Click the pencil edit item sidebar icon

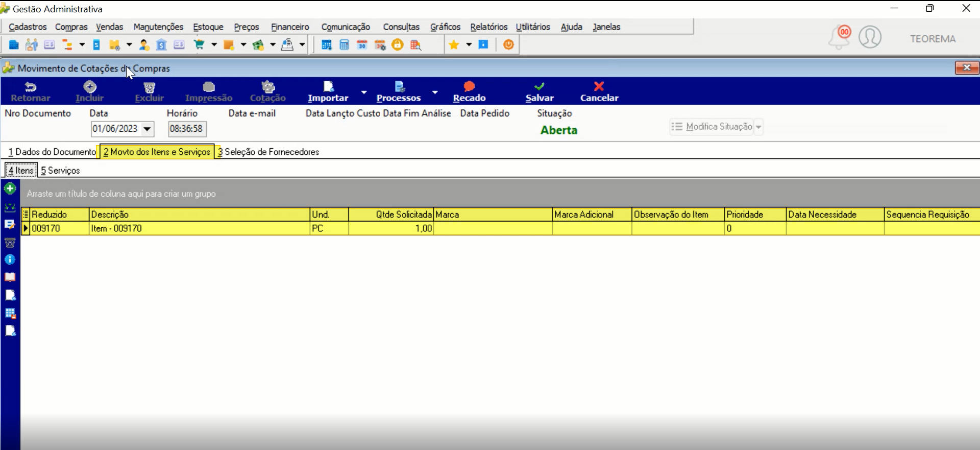(x=10, y=224)
